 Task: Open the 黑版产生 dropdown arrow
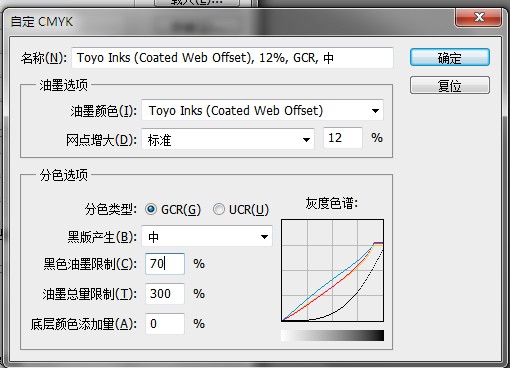(x=264, y=237)
